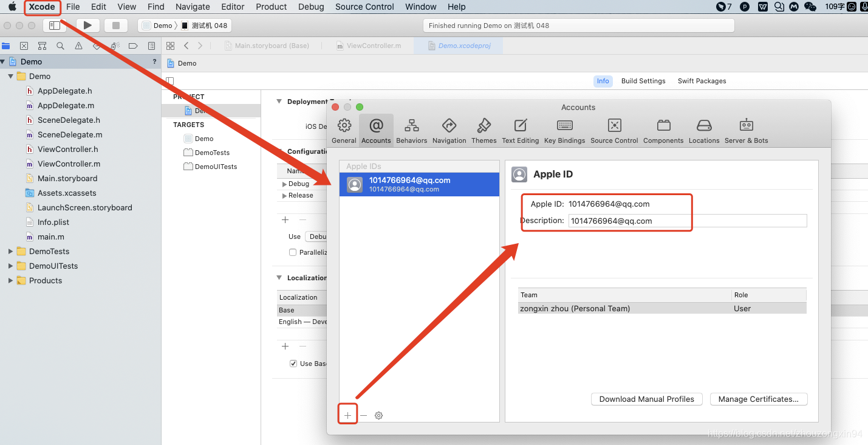Collapse the Demo group folder
The image size is (868, 445).
click(x=10, y=76)
